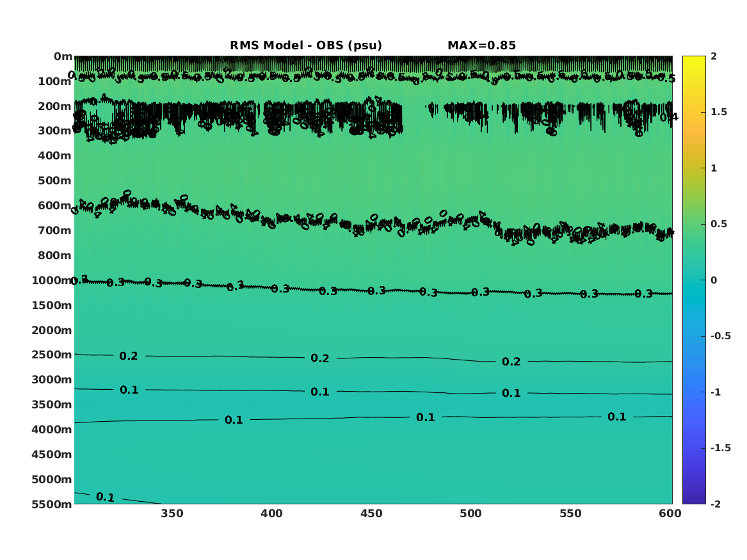Viewport: 747px width, 560px height.
Task: Click the '2500m' depth tick label
Action: coord(52,355)
